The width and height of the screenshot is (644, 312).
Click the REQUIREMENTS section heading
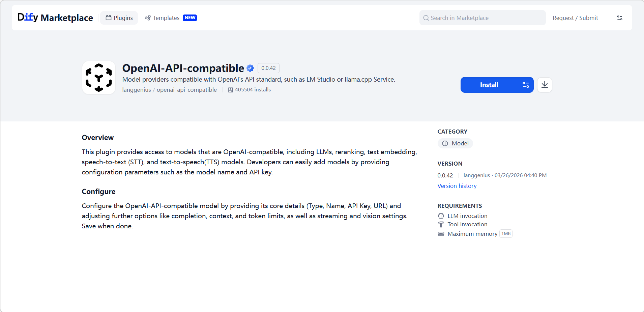(460, 206)
